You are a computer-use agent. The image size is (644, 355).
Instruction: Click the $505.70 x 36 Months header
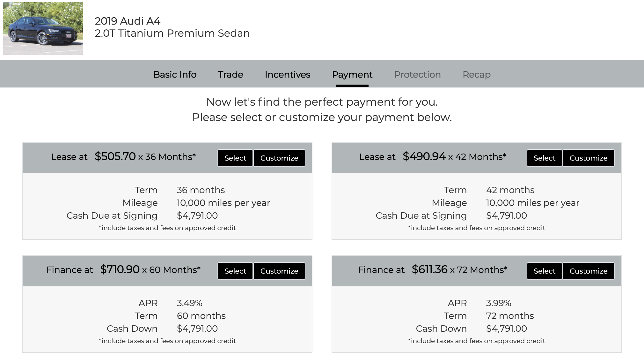[x=145, y=156]
